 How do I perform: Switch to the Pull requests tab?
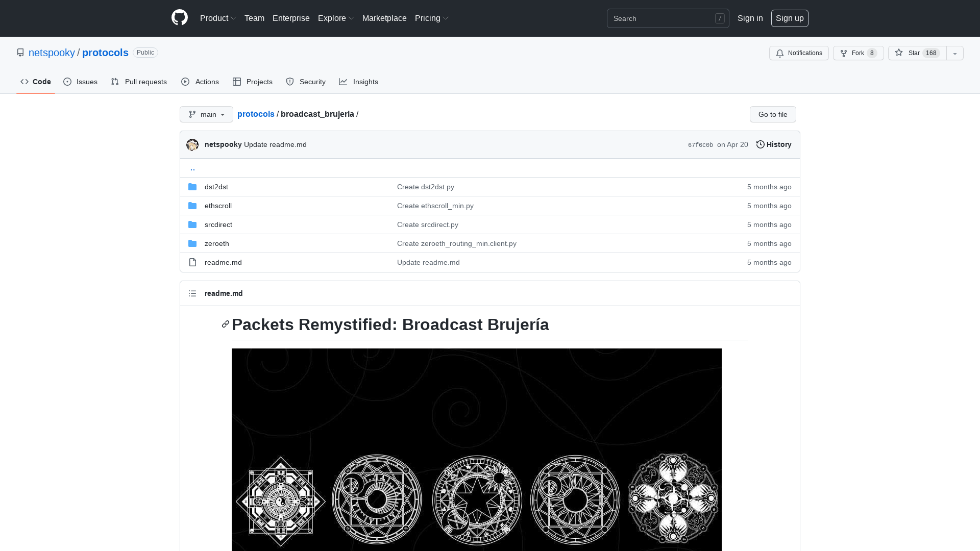pyautogui.click(x=139, y=82)
